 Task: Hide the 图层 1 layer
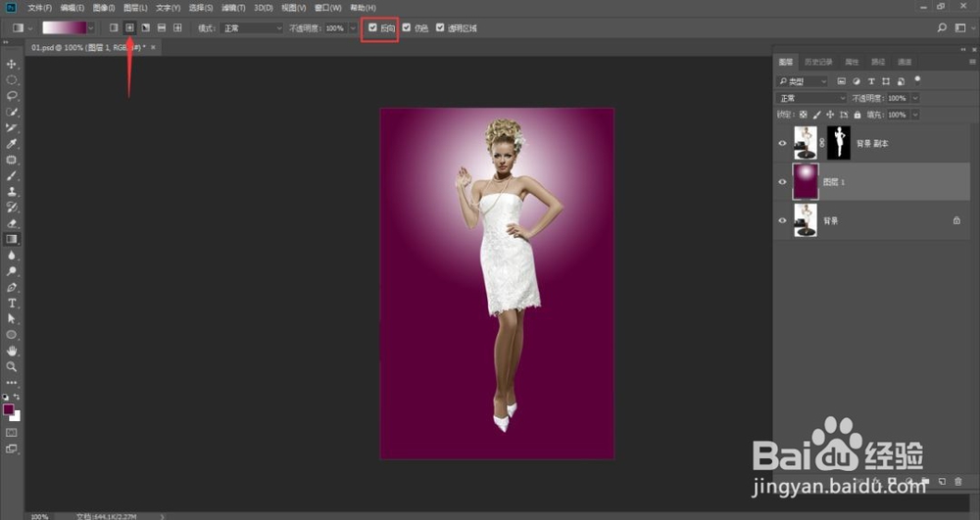782,182
